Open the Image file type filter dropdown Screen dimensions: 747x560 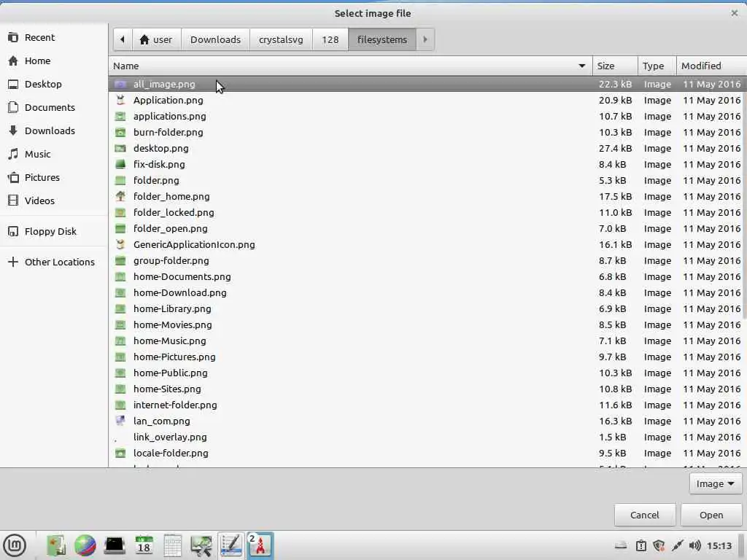point(715,484)
